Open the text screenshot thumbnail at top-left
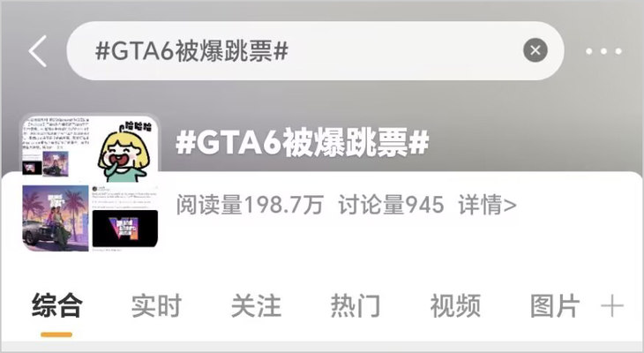The image size is (644, 353). [56, 146]
